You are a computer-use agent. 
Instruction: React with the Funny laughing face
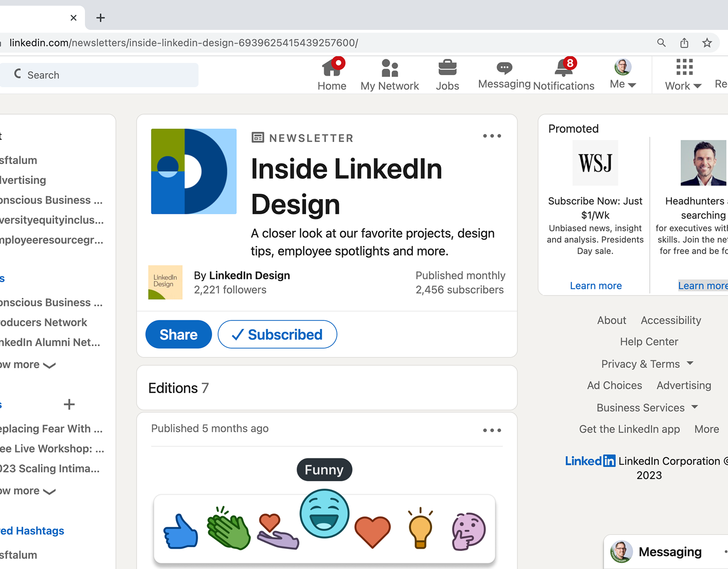pyautogui.click(x=325, y=514)
